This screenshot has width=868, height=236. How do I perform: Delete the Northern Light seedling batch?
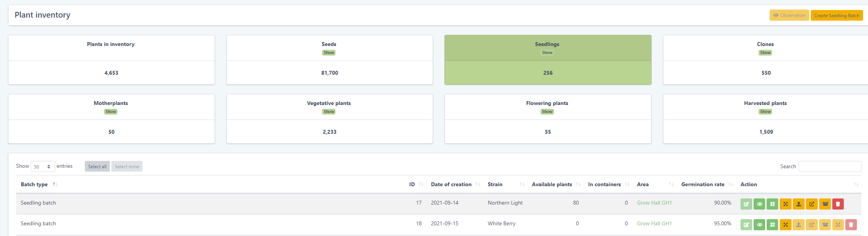[838, 204]
